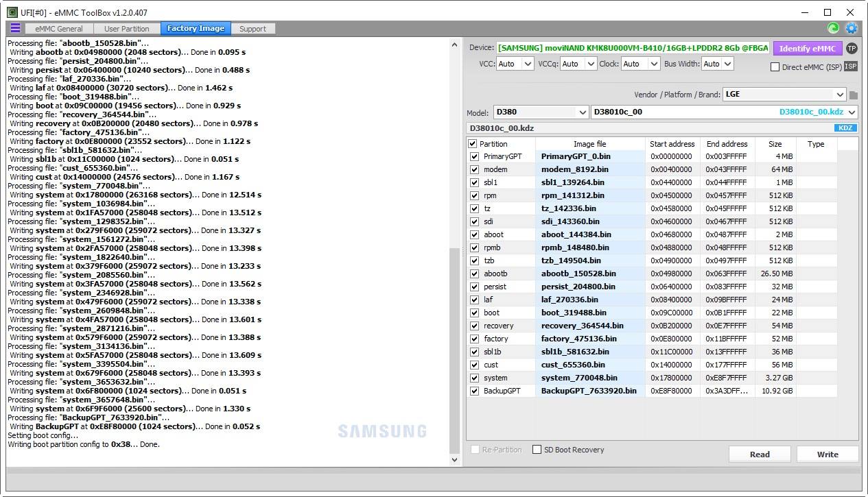Click the Type column header
The height and width of the screenshot is (497, 868).
[816, 144]
